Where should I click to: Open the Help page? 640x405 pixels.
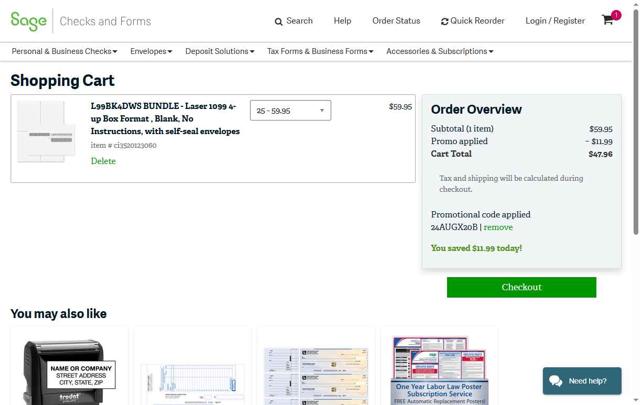342,21
